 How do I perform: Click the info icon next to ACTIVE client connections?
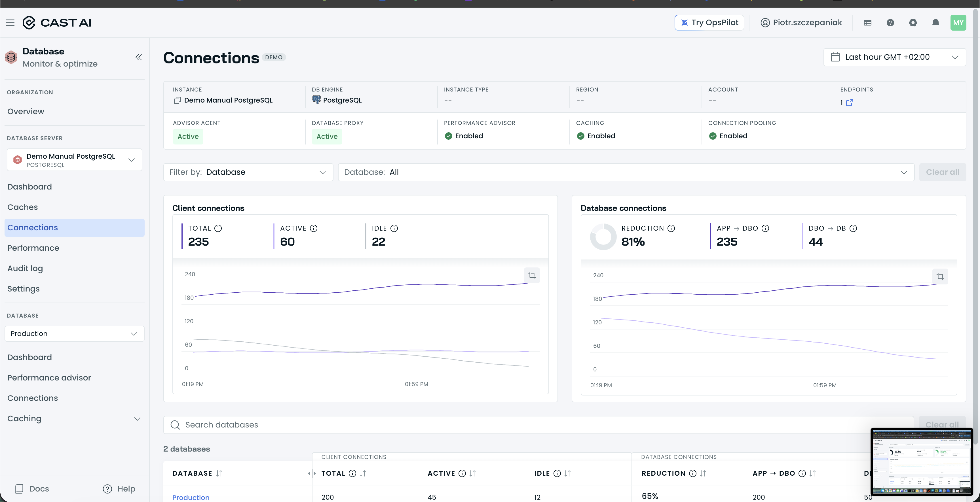click(x=313, y=228)
